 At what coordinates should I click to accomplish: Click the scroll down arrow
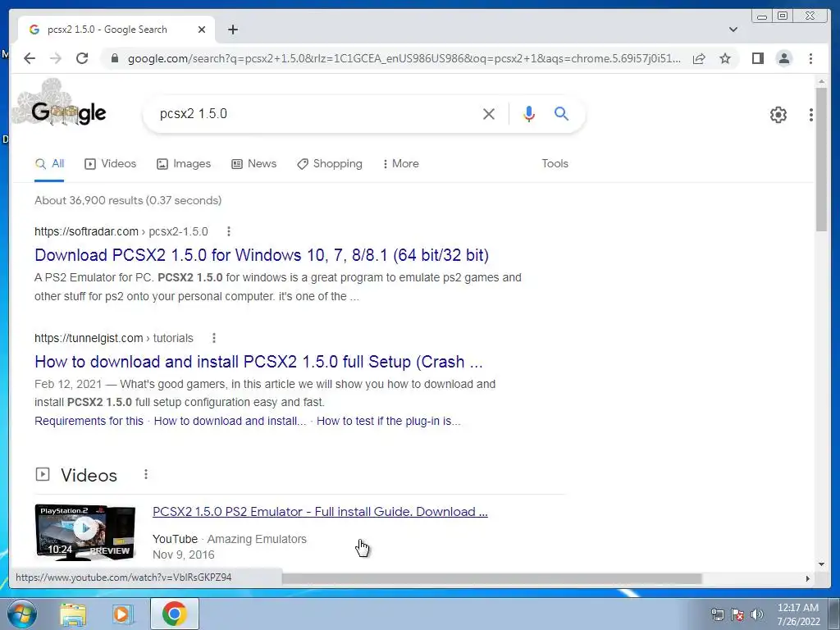821,564
